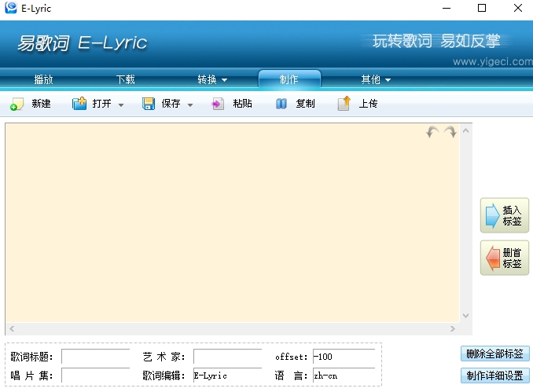
Task: Open 制作详细设置 settings button
Action: (495, 376)
